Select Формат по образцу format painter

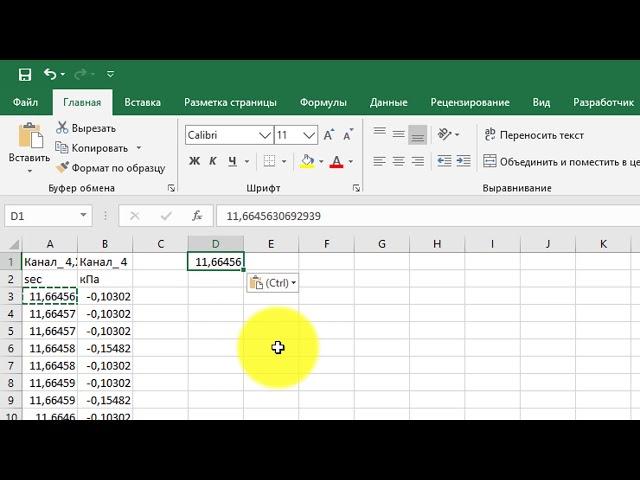110,168
